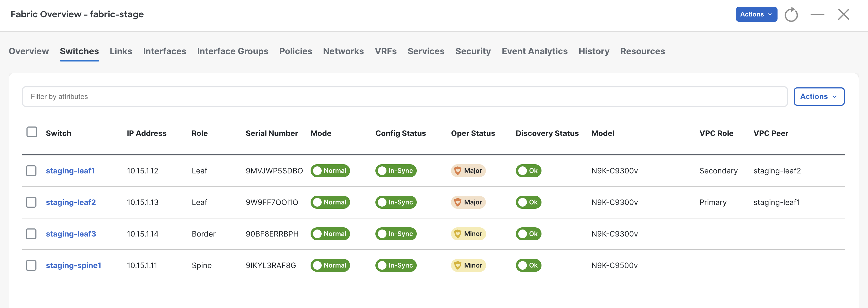This screenshot has height=308, width=868.
Task: Open the staging-spine1 switch link
Action: point(73,265)
